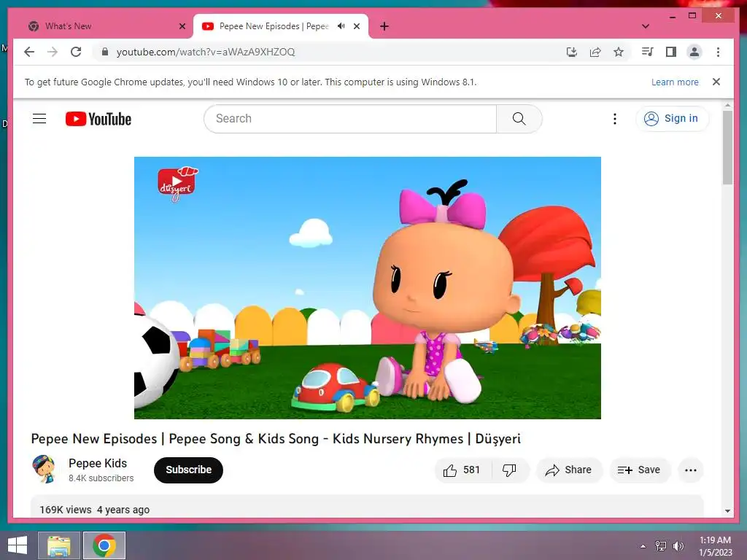This screenshot has width=747, height=560.
Task: Close the What's New tab
Action: 182,26
